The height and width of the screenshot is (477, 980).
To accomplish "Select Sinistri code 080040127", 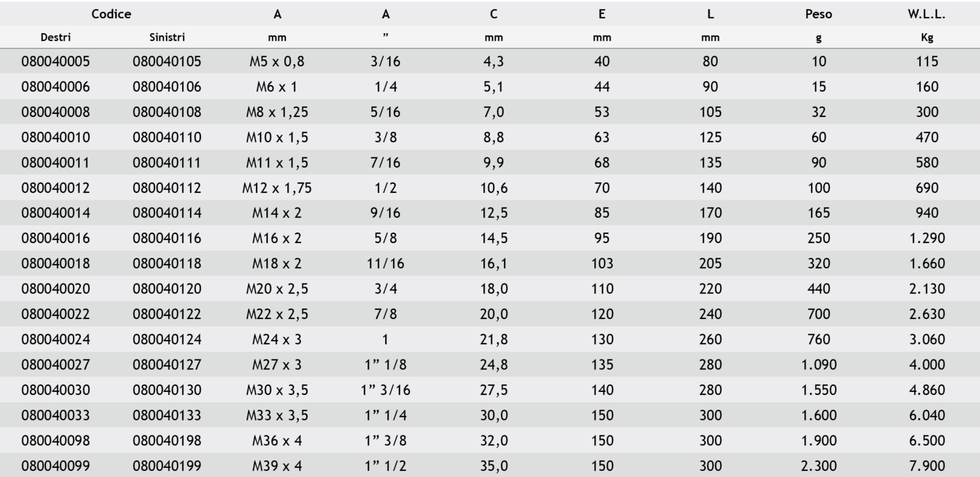I will tap(167, 365).
